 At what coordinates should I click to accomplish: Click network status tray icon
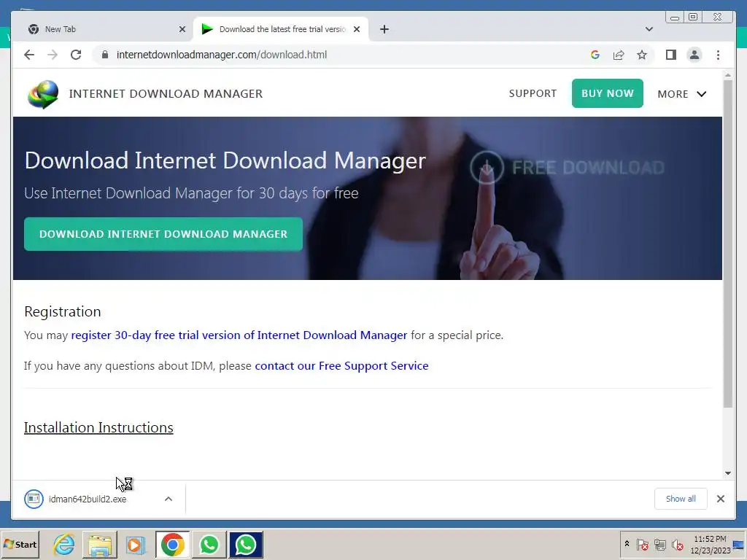point(659,544)
